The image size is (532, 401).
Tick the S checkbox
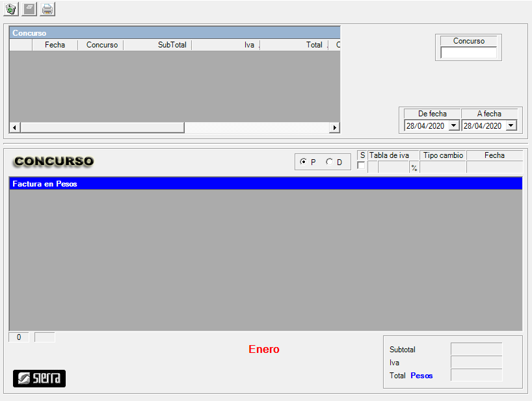[361, 166]
